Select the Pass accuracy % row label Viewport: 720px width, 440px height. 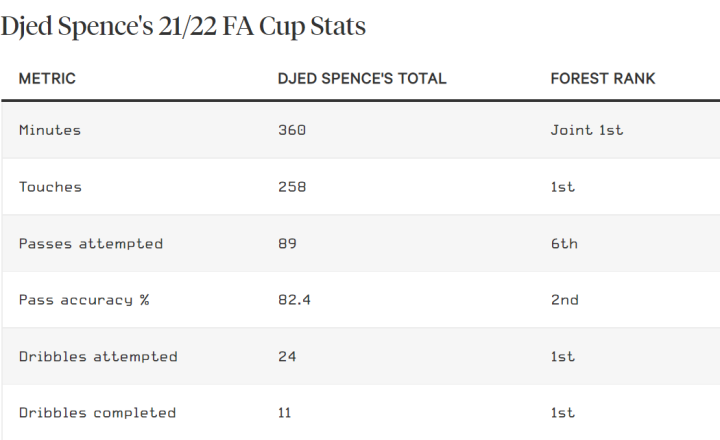[84, 300]
